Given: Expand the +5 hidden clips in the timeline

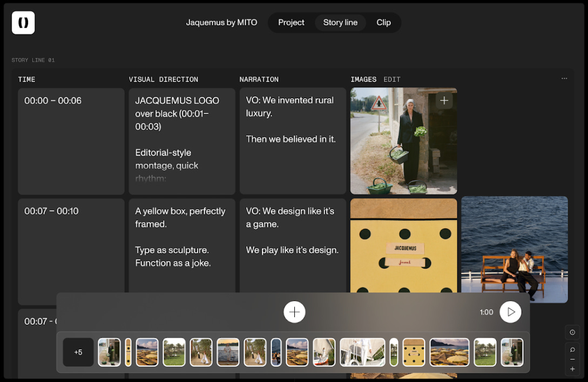Looking at the screenshot, I should click(x=78, y=352).
